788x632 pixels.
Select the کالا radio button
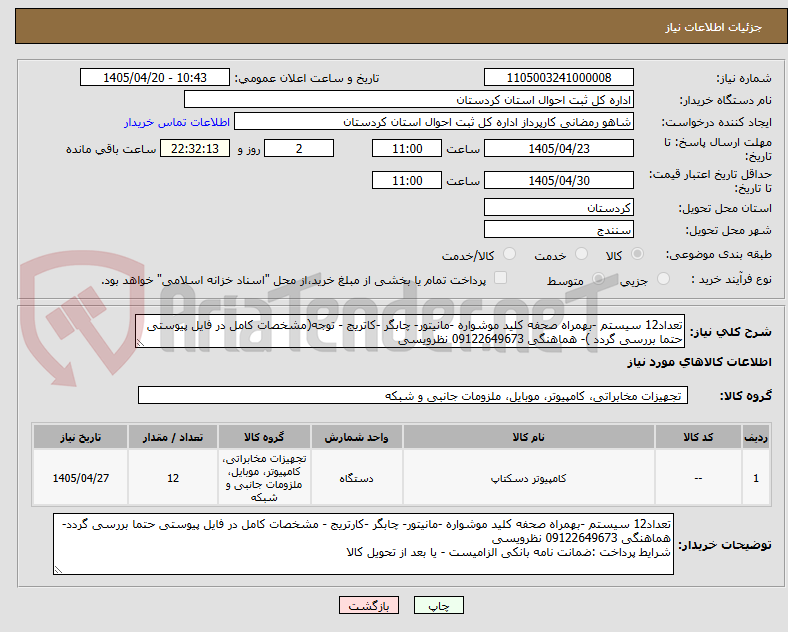(x=637, y=254)
